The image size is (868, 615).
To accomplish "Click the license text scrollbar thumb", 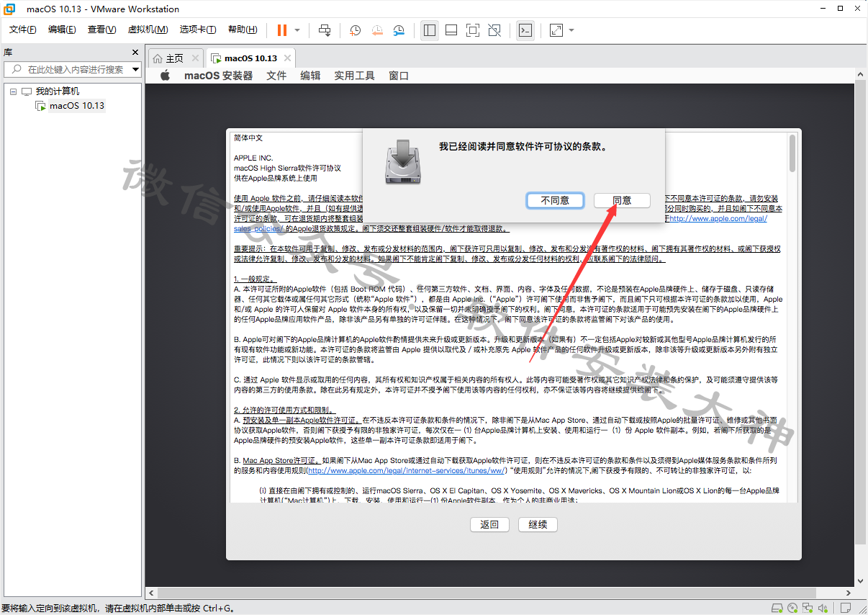I will 792,153.
